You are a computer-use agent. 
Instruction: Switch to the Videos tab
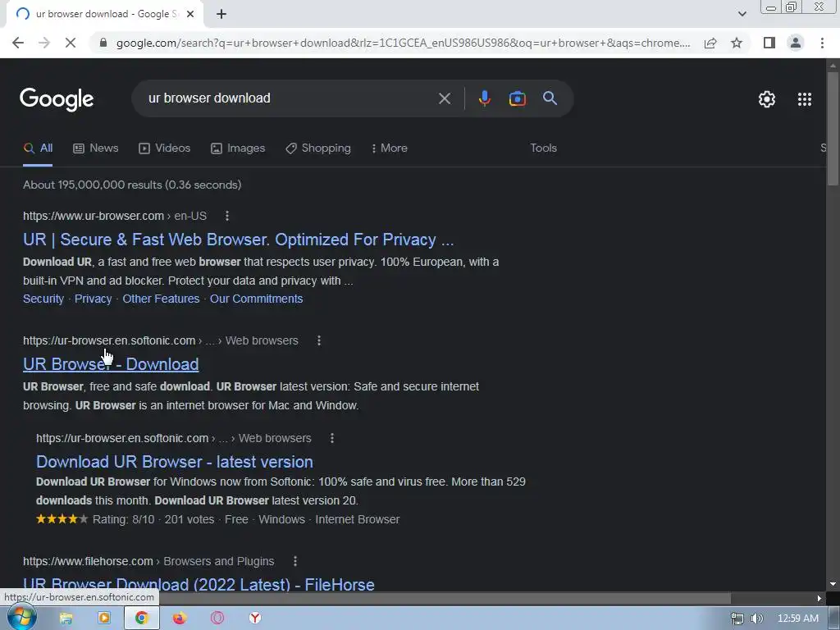[164, 148]
